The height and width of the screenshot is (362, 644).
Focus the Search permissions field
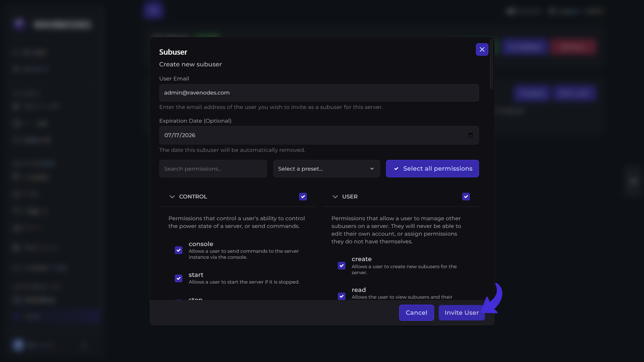point(213,169)
